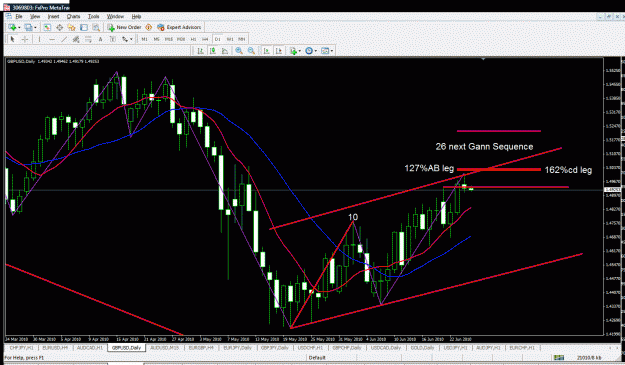
Task: Zoom out on the chart
Action: point(251,51)
